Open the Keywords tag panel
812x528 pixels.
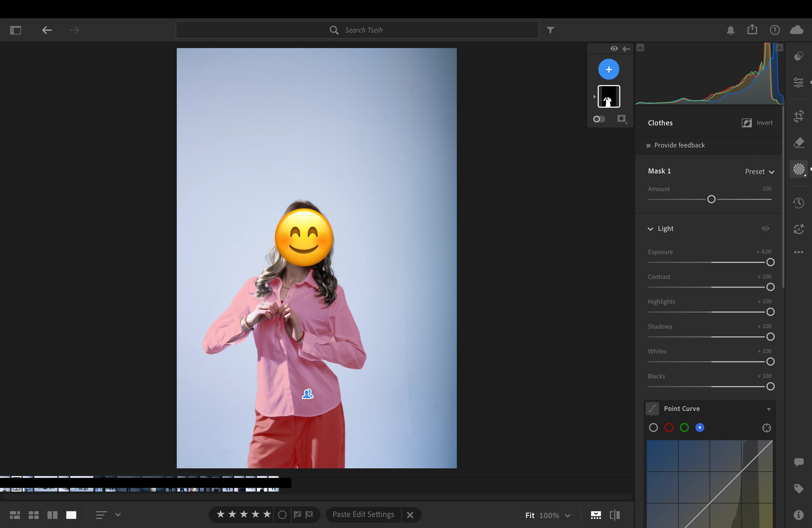(798, 489)
